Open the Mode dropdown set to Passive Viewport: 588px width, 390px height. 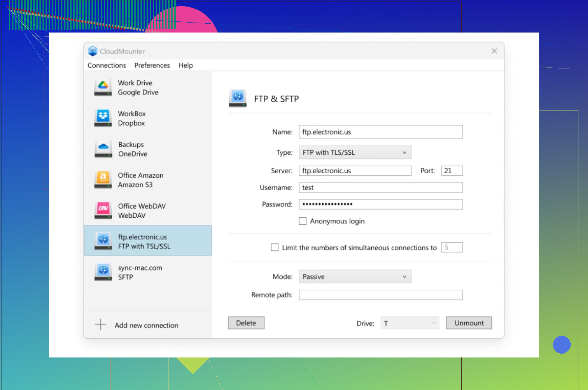(355, 277)
